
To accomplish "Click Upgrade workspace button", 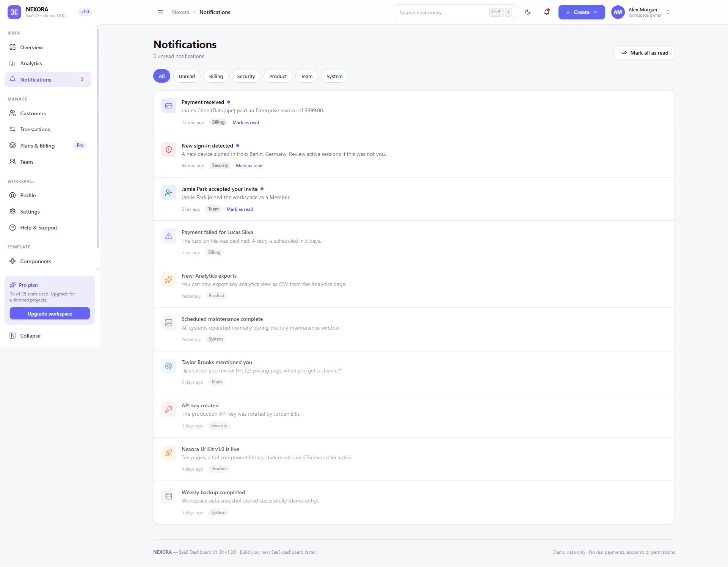I will pyautogui.click(x=50, y=314).
